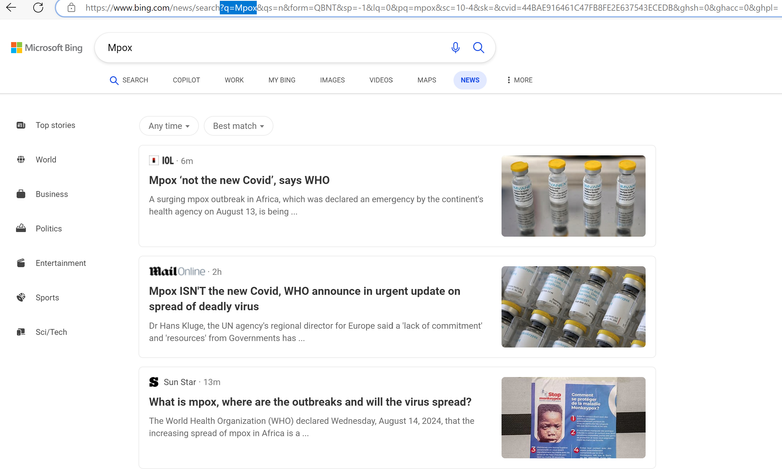Open Entertainment news category
This screenshot has width=782, height=469.
pos(61,263)
